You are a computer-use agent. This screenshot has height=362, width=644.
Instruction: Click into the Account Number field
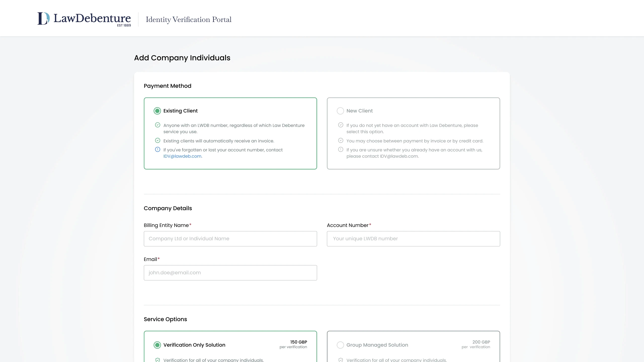point(413,239)
